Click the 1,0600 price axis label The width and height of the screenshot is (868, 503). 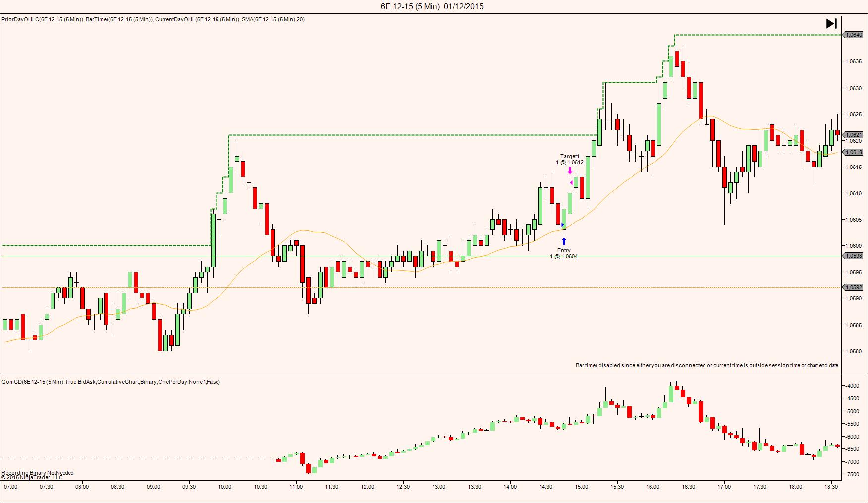coord(854,246)
